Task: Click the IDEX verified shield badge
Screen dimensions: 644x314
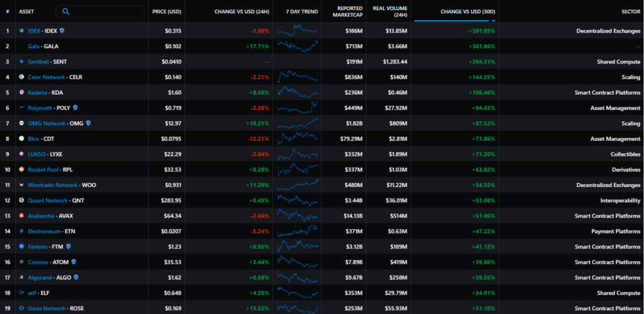Action: click(x=62, y=30)
